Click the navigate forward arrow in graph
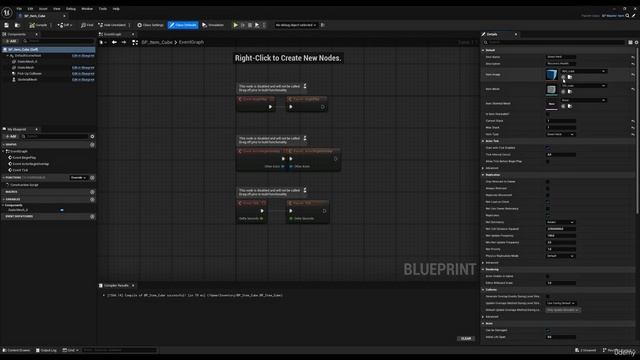Image resolution: width=640 pixels, height=360 pixels. pos(124,42)
